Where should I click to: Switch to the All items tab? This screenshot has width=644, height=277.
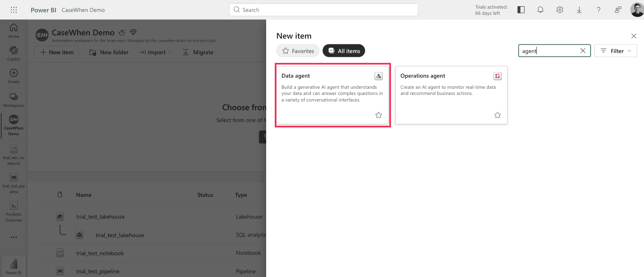click(344, 51)
